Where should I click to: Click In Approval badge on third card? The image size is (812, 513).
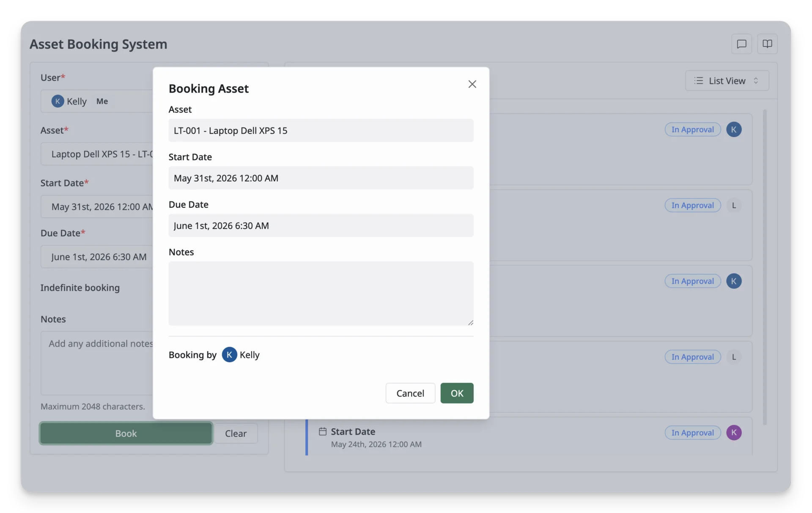click(692, 281)
